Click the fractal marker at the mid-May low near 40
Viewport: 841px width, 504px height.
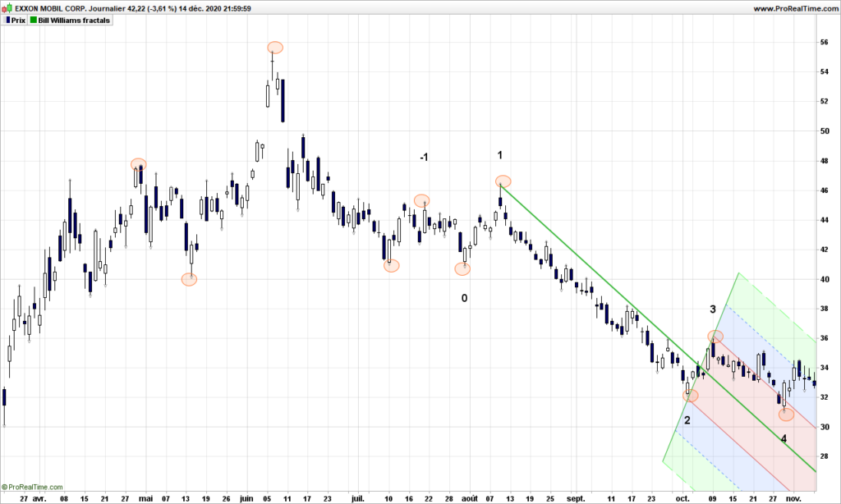[190, 279]
